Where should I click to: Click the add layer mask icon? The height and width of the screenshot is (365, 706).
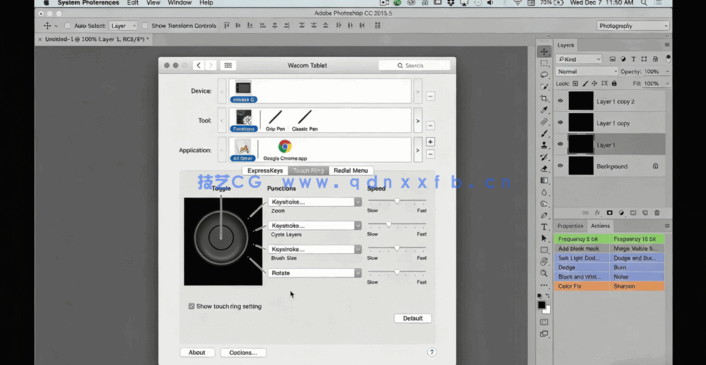(x=609, y=213)
